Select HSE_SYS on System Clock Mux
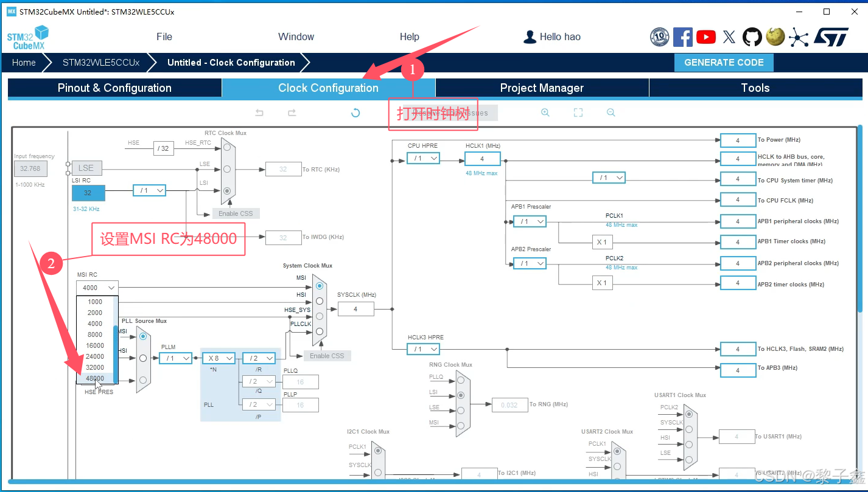868x492 pixels. [x=319, y=316]
